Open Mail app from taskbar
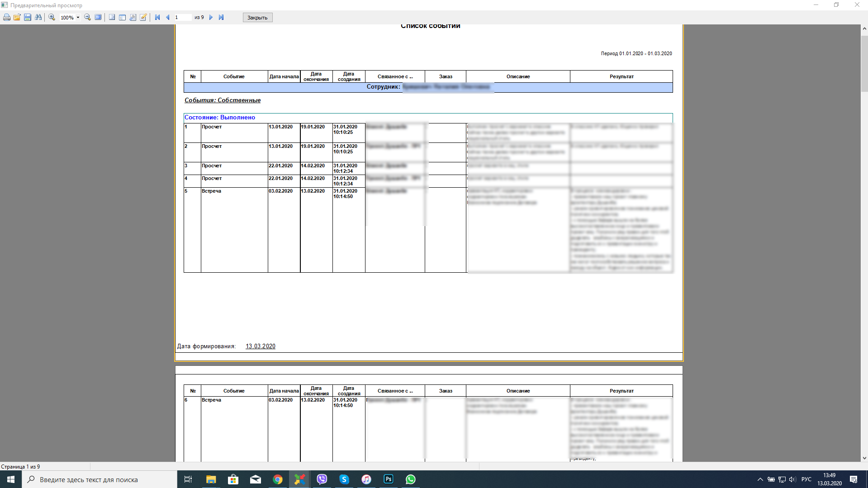 point(256,479)
